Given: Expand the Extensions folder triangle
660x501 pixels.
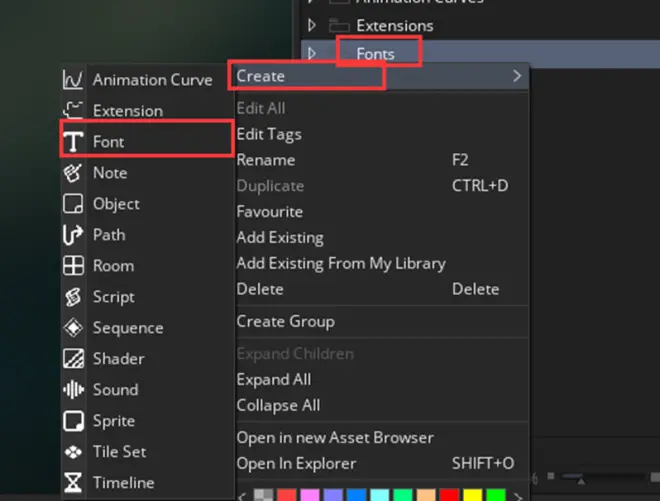Looking at the screenshot, I should 312,25.
